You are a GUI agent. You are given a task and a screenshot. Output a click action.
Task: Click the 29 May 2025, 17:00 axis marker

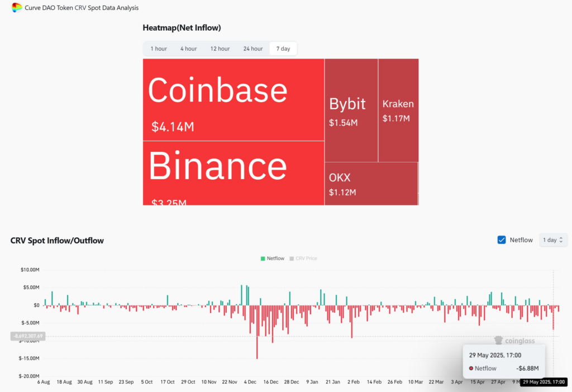click(544, 382)
